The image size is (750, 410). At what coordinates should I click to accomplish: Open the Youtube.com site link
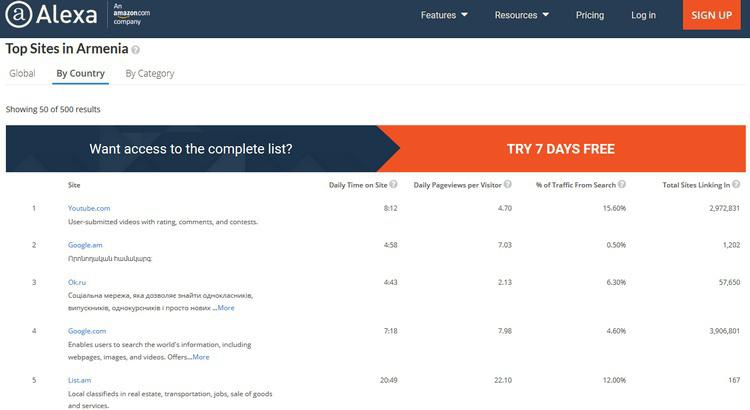[x=88, y=208]
